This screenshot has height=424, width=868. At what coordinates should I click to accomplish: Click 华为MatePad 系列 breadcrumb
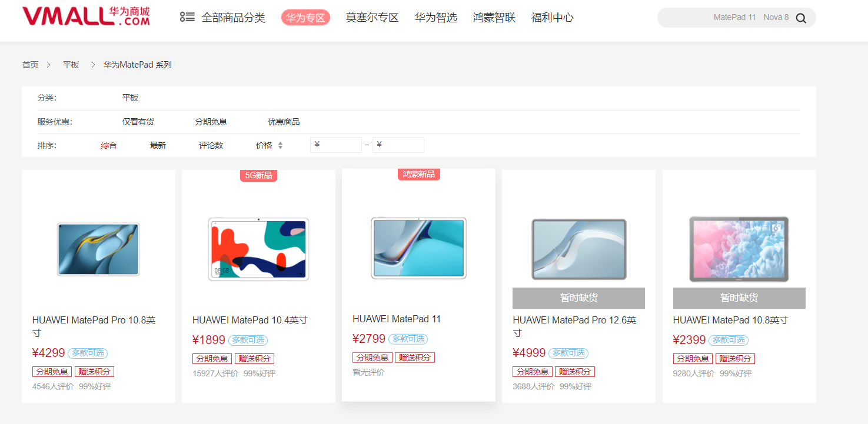coord(138,65)
